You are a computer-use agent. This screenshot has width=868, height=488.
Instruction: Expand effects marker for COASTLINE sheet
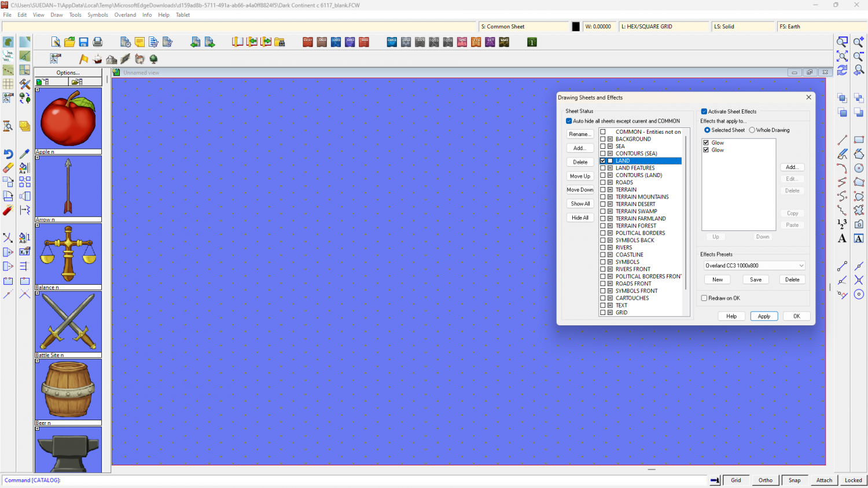click(610, 255)
